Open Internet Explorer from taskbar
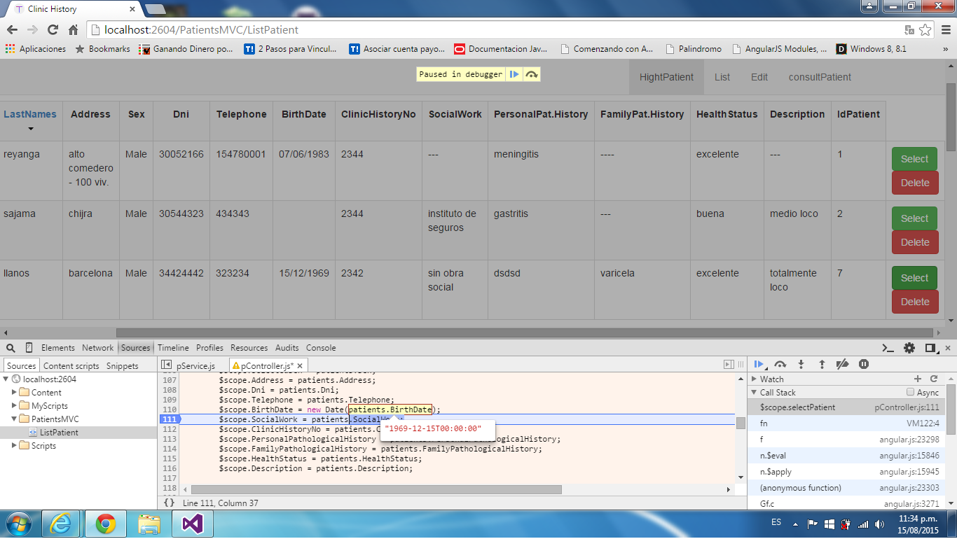Viewport: 957px width, 560px height. (x=60, y=524)
